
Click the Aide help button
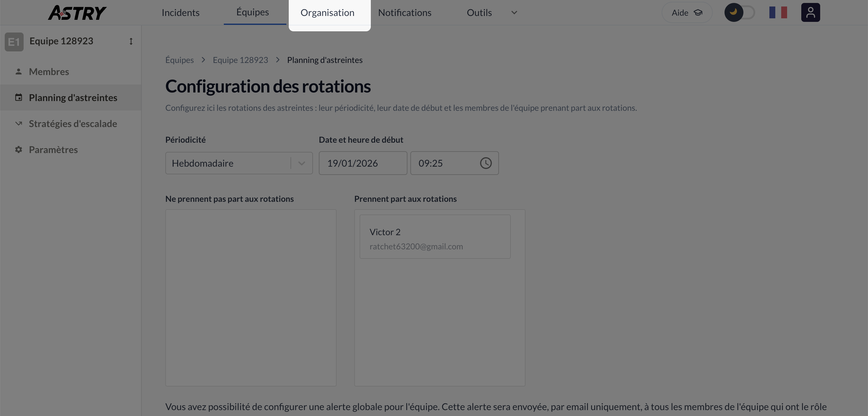686,13
